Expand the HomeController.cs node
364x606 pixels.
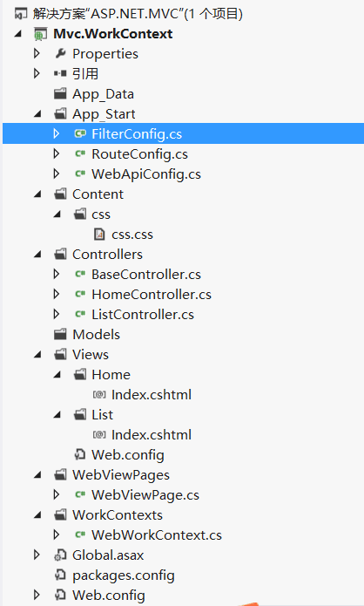[57, 294]
